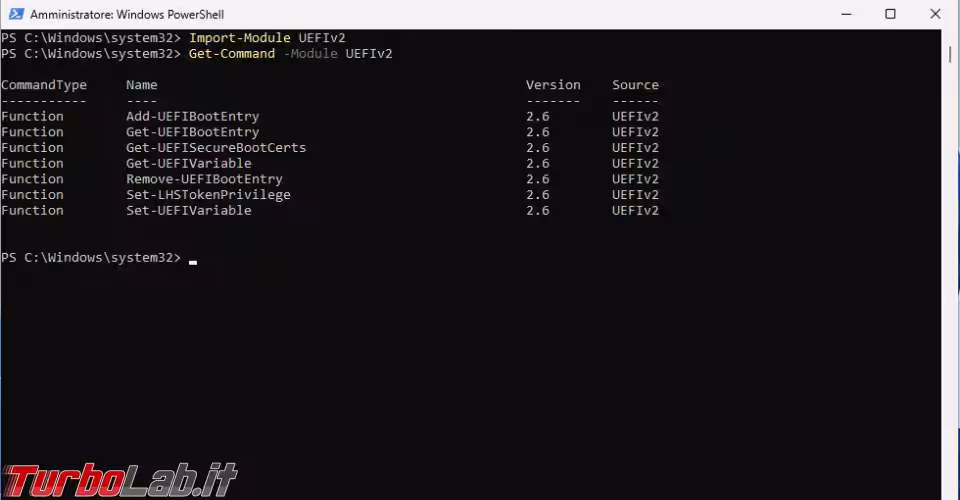This screenshot has height=500, width=960.
Task: Click the Import-Module command text
Action: pos(239,38)
